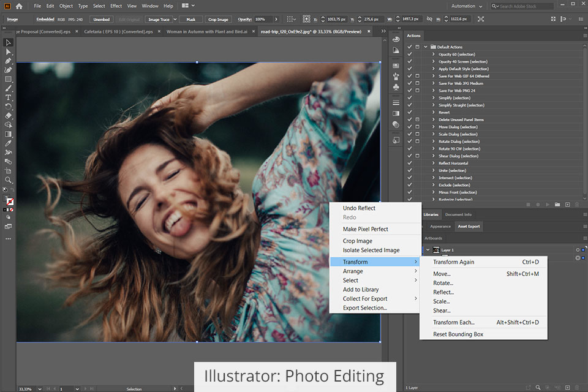Click the Opacity value field

pyautogui.click(x=263, y=19)
